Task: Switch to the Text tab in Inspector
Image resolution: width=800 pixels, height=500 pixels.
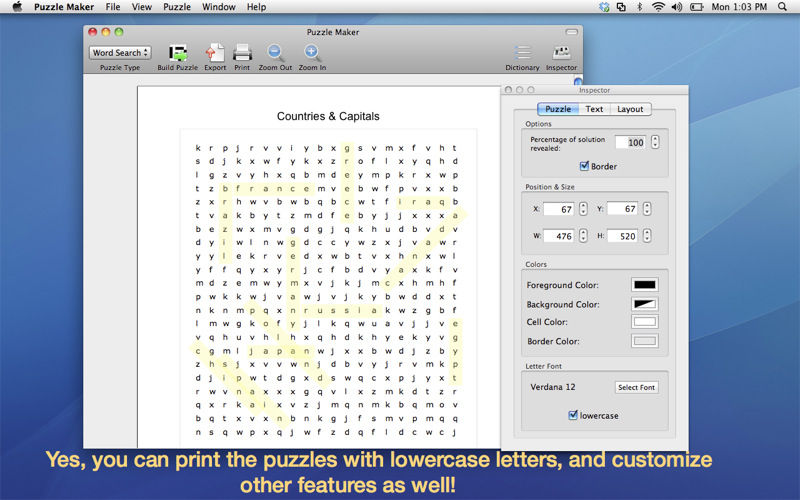Action: (594, 109)
